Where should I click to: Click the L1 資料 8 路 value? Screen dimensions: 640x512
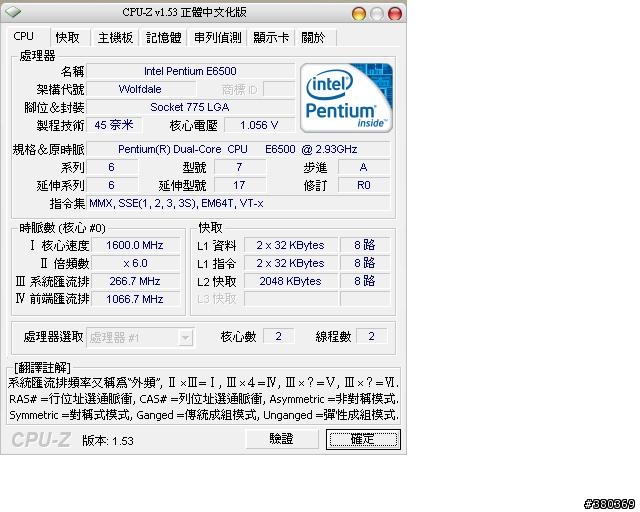[x=365, y=245]
